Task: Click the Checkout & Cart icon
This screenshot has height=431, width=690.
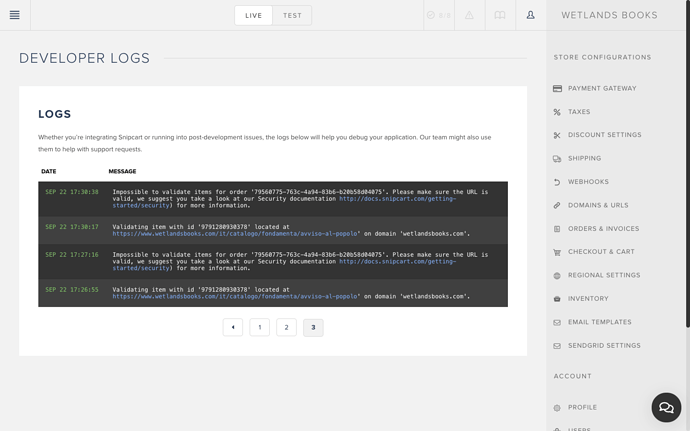Action: pos(557,252)
